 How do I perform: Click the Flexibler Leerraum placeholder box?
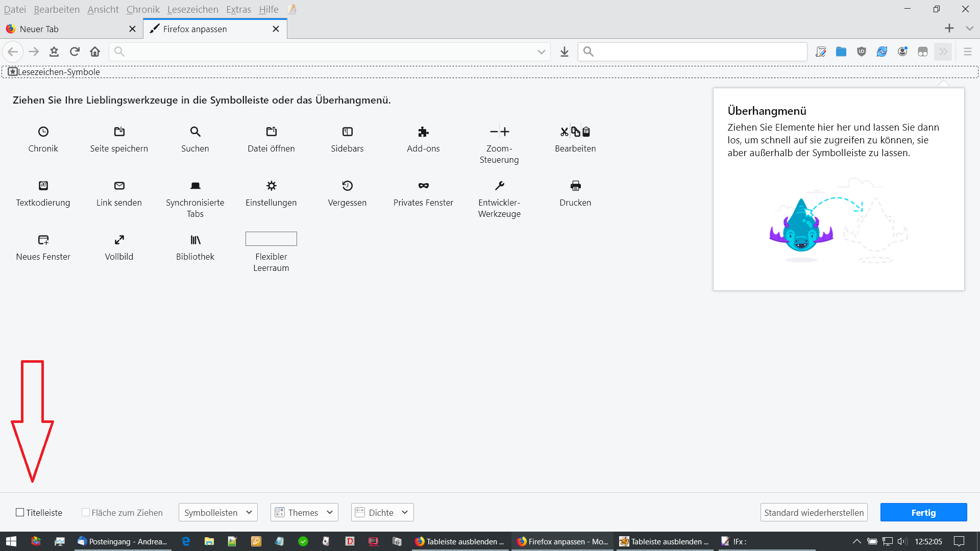271,239
